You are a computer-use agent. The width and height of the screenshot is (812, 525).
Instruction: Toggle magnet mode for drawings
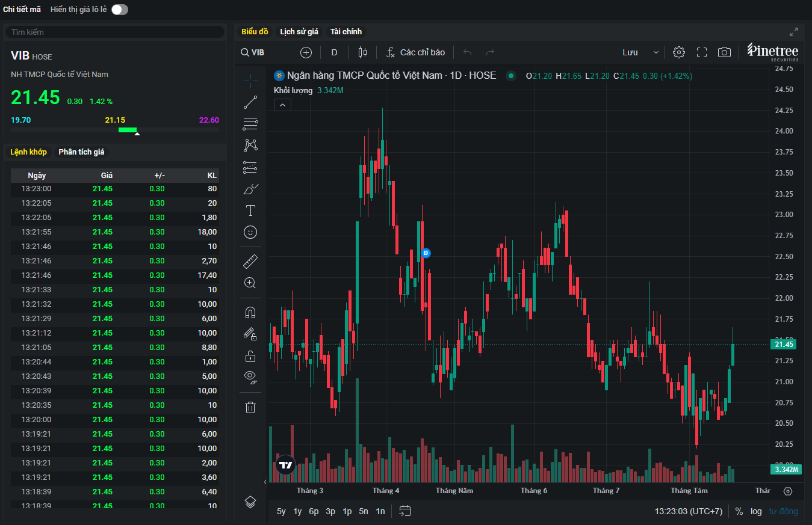pos(250,312)
